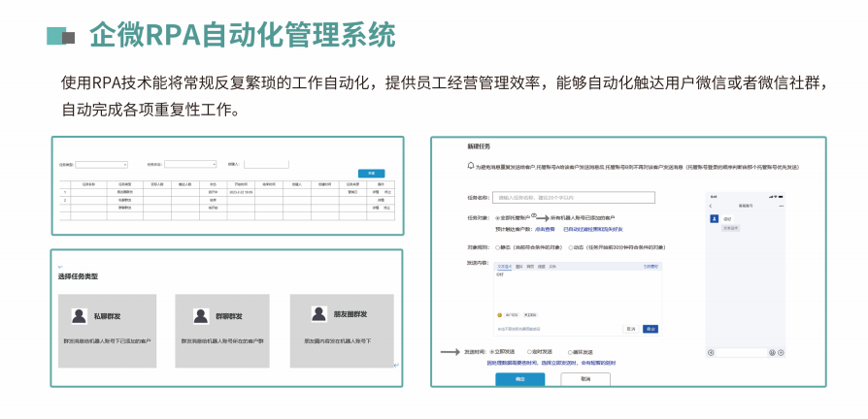Image resolution: width=868 pixels, height=419 pixels.
Task: Click the phone preview message input box
Action: [x=741, y=353]
